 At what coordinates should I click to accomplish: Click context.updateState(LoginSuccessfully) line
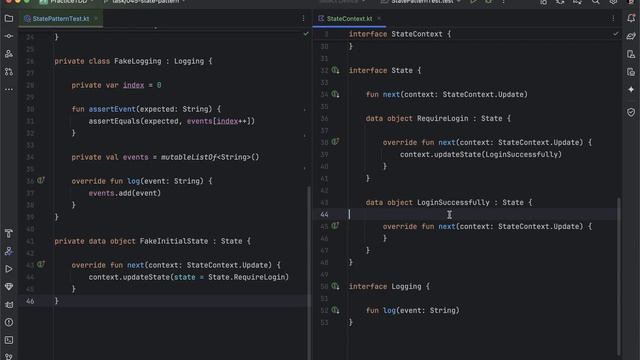point(481,154)
